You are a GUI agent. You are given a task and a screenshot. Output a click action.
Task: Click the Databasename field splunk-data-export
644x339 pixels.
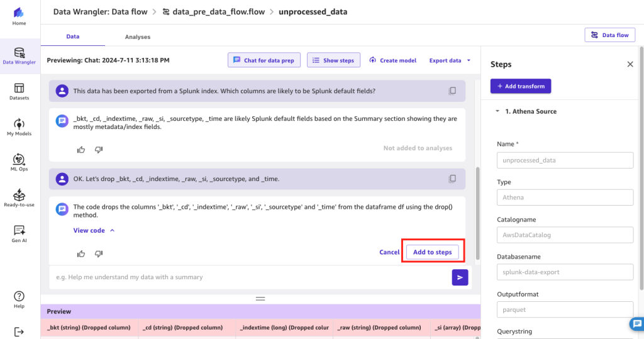[565, 272]
